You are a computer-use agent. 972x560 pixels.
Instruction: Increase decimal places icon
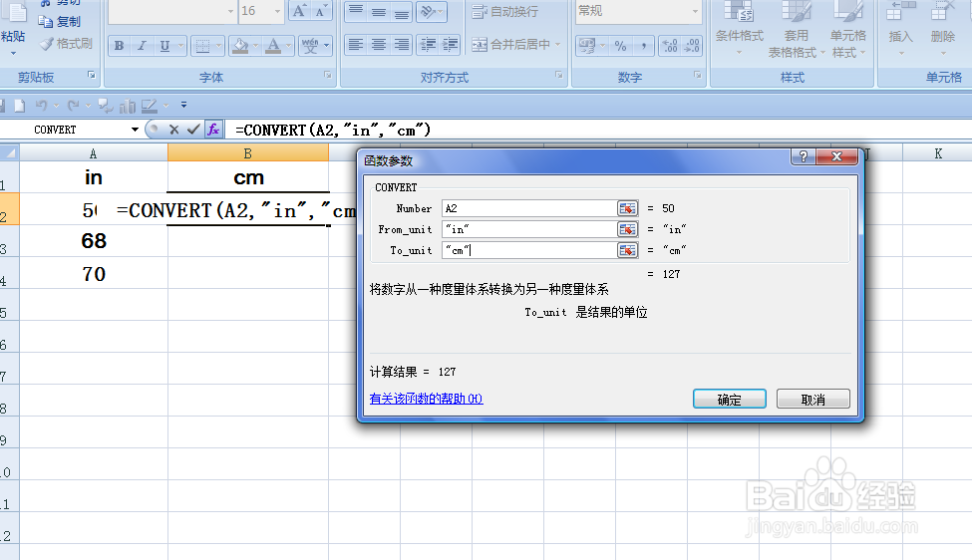pyautogui.click(x=670, y=46)
